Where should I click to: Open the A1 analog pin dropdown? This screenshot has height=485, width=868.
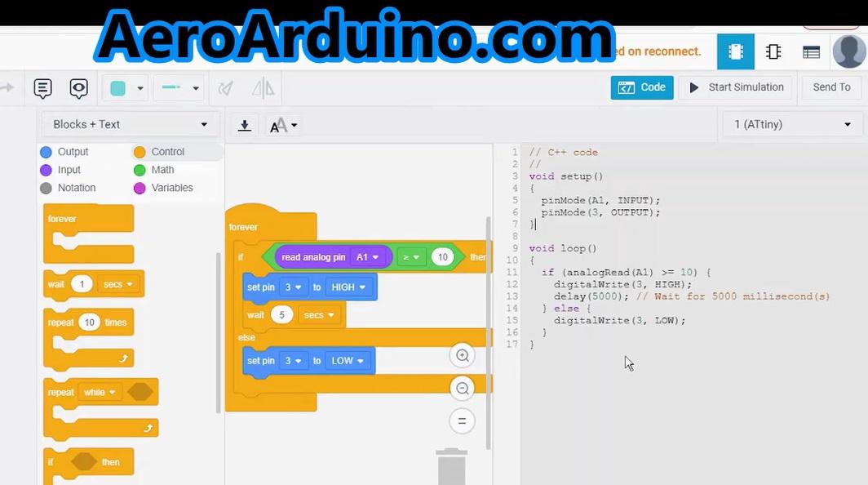pos(367,257)
